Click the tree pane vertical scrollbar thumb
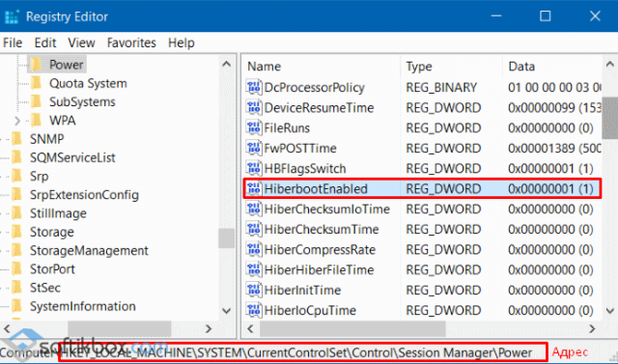 [227, 238]
